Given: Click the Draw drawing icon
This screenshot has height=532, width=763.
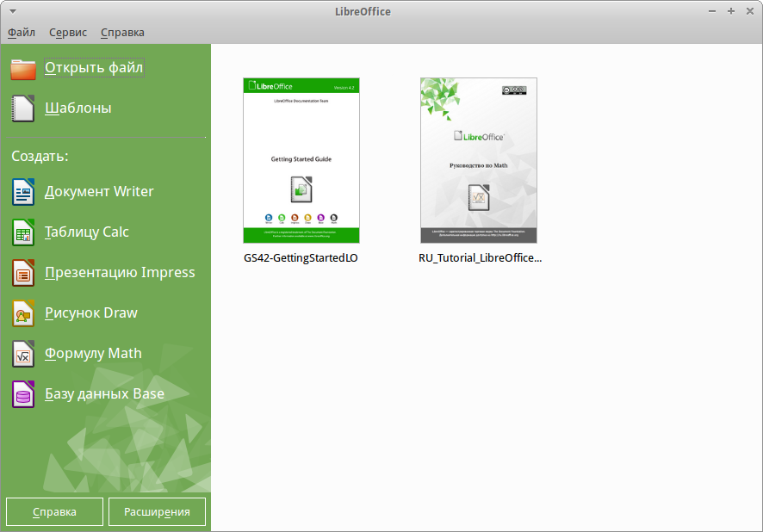Looking at the screenshot, I should pyautogui.click(x=23, y=313).
